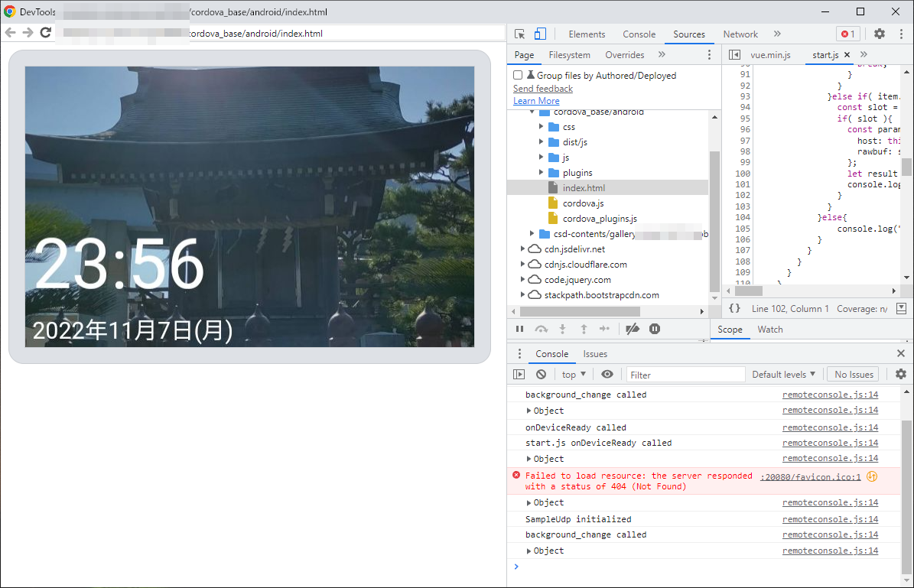Open the Issues drawer tab
The width and height of the screenshot is (914, 588).
tap(594, 354)
